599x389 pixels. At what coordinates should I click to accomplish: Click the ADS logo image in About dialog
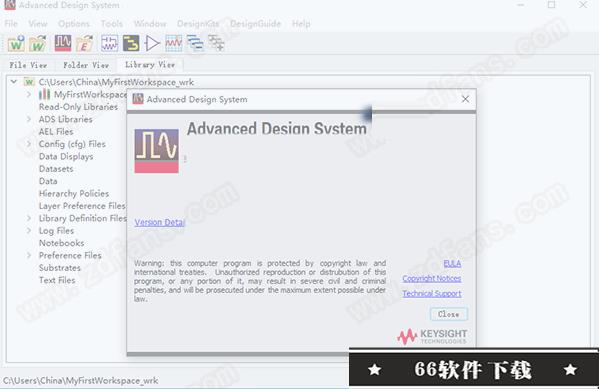tap(156, 151)
